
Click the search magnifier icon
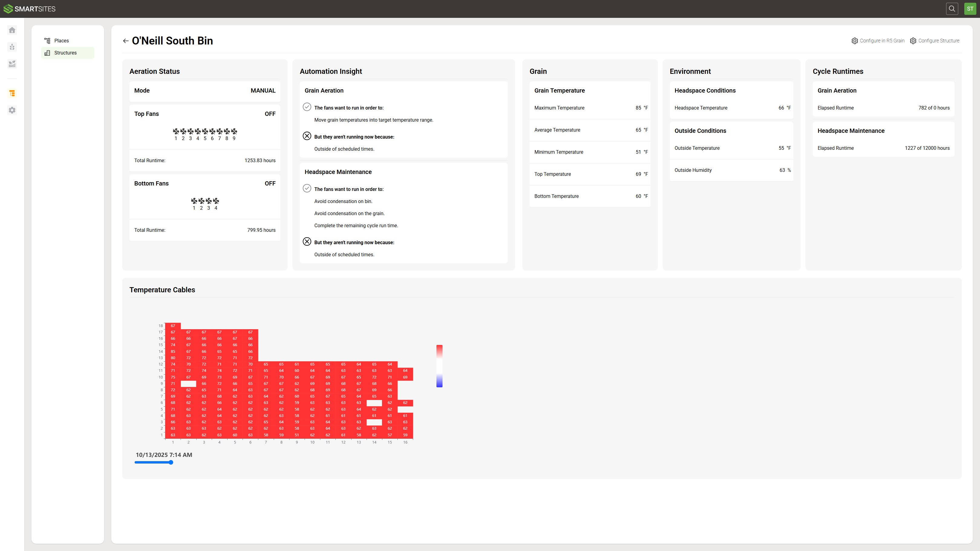[952, 9]
